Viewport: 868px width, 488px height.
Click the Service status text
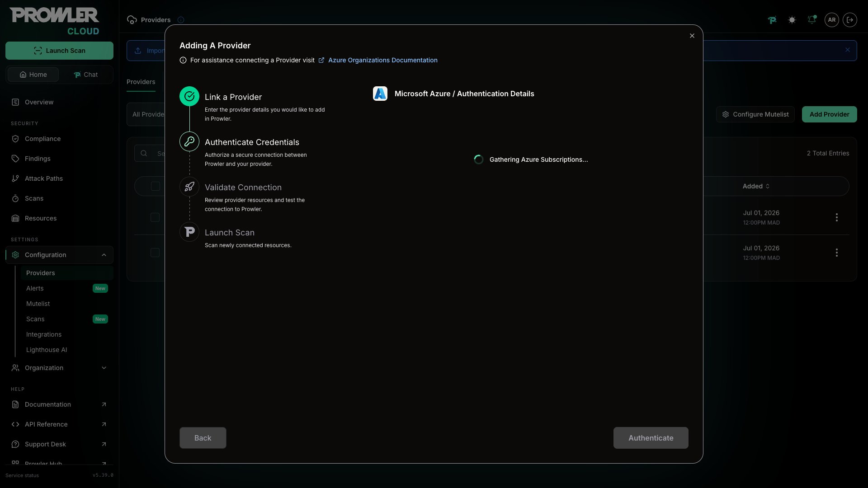[x=22, y=475]
